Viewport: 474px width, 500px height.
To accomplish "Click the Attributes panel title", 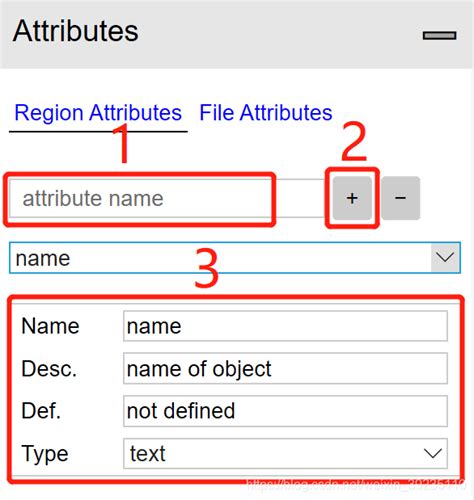I will [76, 31].
